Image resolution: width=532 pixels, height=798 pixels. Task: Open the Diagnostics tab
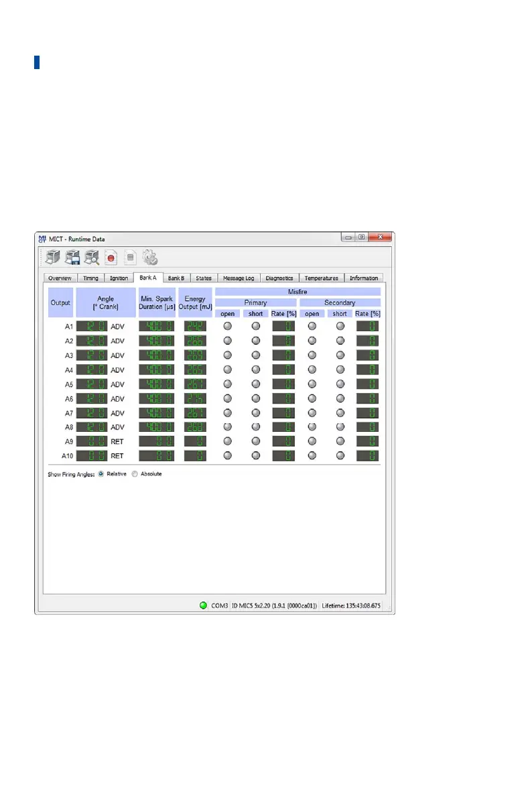(x=279, y=278)
